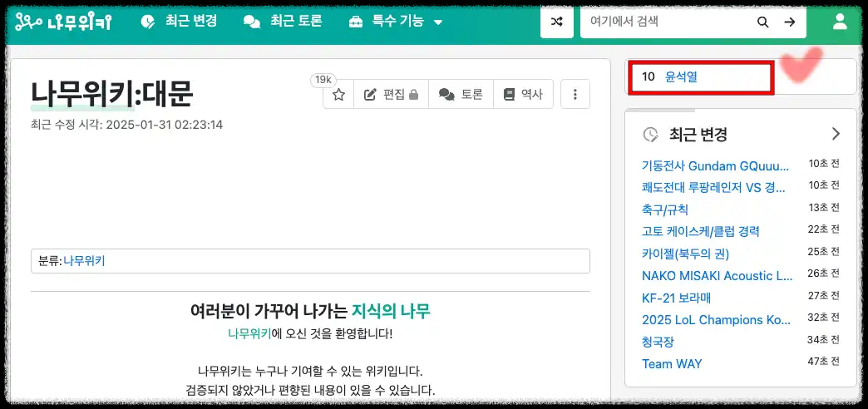Expand the 최근 변경 panel chevron
The height and width of the screenshot is (409, 868).
(x=836, y=133)
